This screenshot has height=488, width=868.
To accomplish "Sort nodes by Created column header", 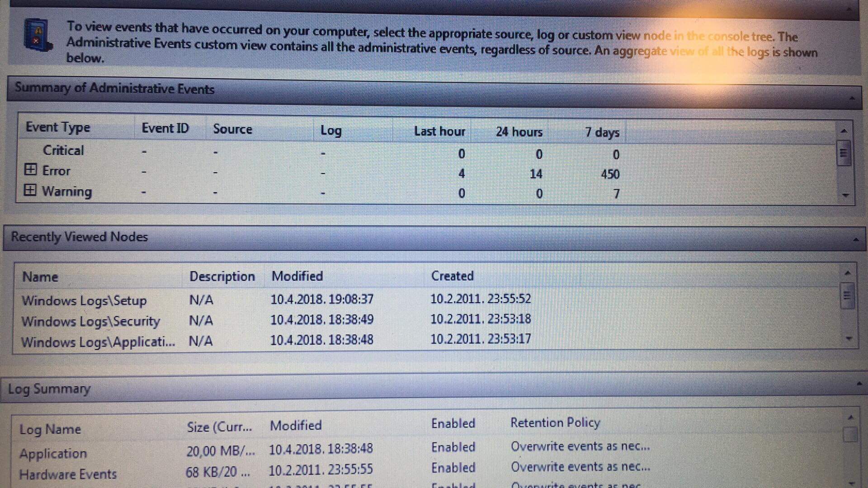I will click(x=452, y=276).
